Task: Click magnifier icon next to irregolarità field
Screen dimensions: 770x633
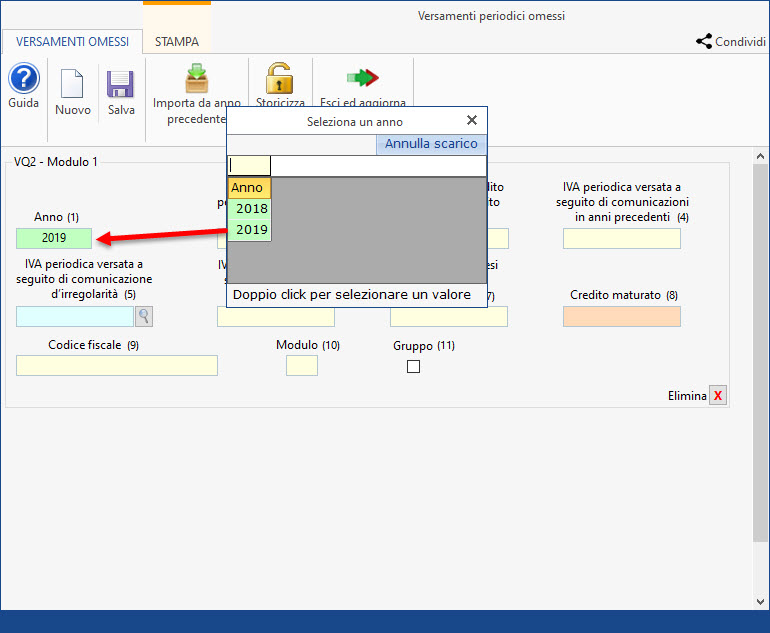Action: (x=144, y=317)
